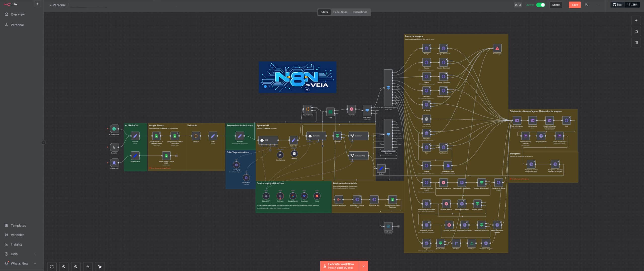The image size is (644, 271).
Task: Click the N8N na Veia banner image
Action: click(297, 77)
